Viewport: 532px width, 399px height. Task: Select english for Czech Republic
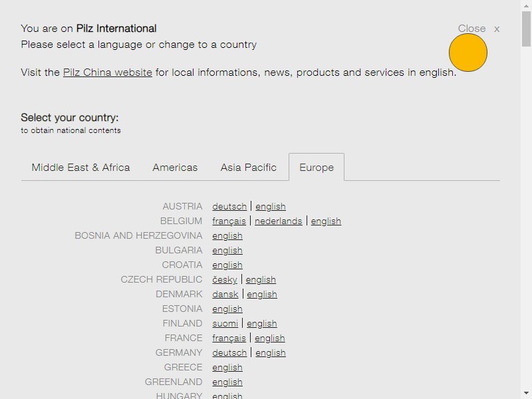click(x=261, y=279)
